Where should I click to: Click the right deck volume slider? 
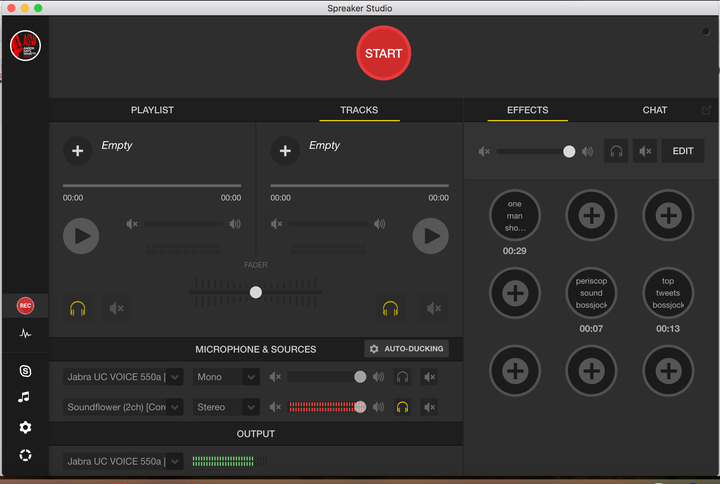coord(328,224)
